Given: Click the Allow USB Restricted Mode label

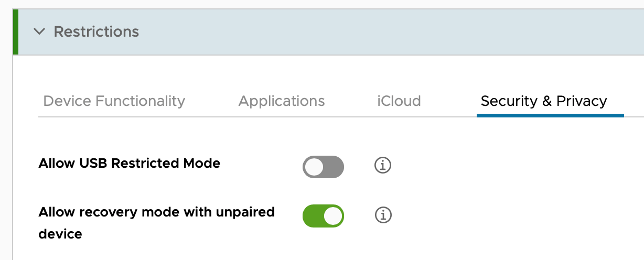Looking at the screenshot, I should click(x=130, y=164).
